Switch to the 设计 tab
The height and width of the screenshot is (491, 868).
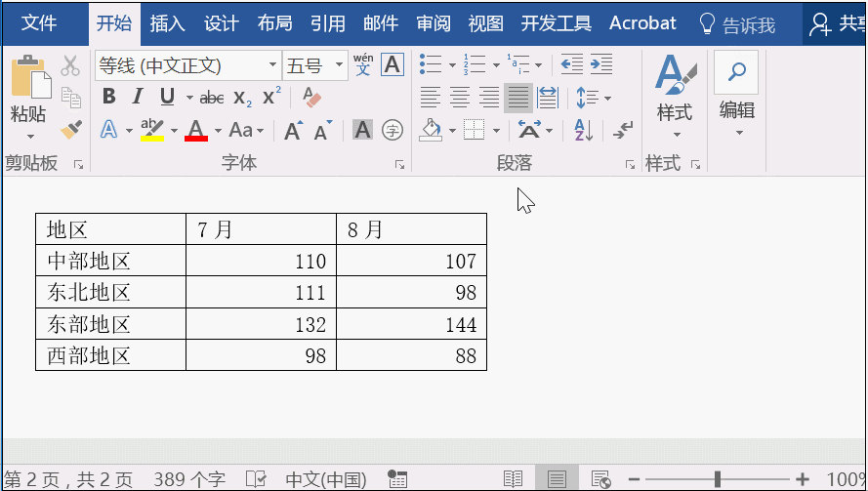(221, 23)
